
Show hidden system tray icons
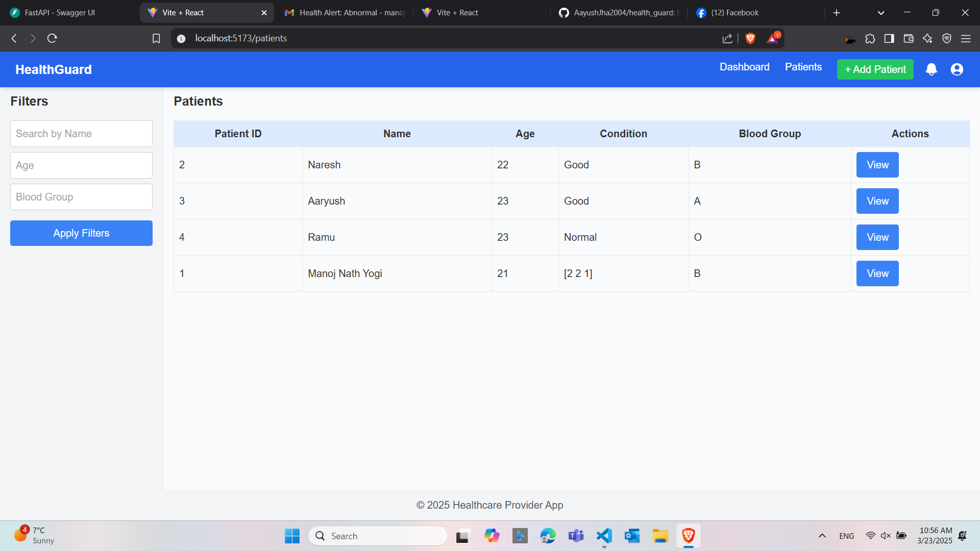[822, 536]
